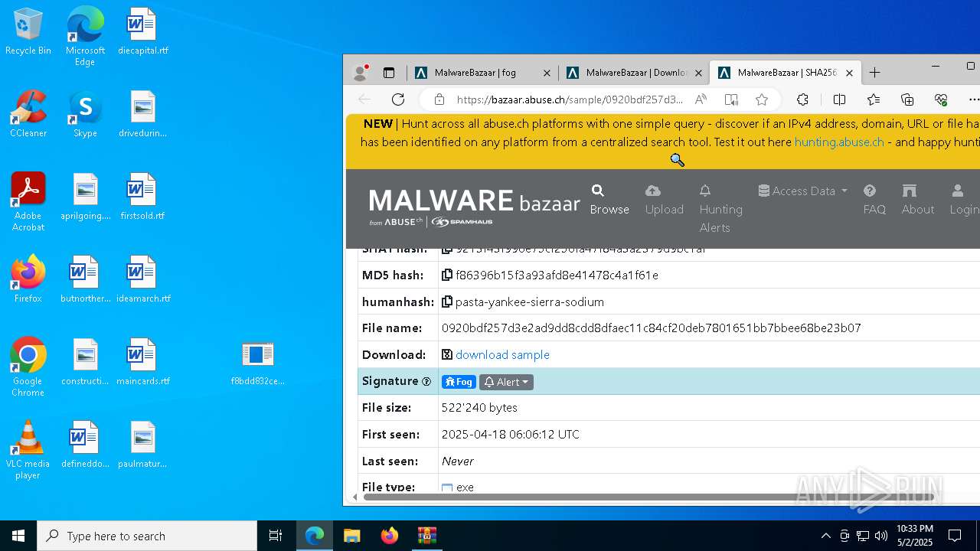Open Task View on the taskbar
Image resolution: width=980 pixels, height=551 pixels.
point(276,536)
